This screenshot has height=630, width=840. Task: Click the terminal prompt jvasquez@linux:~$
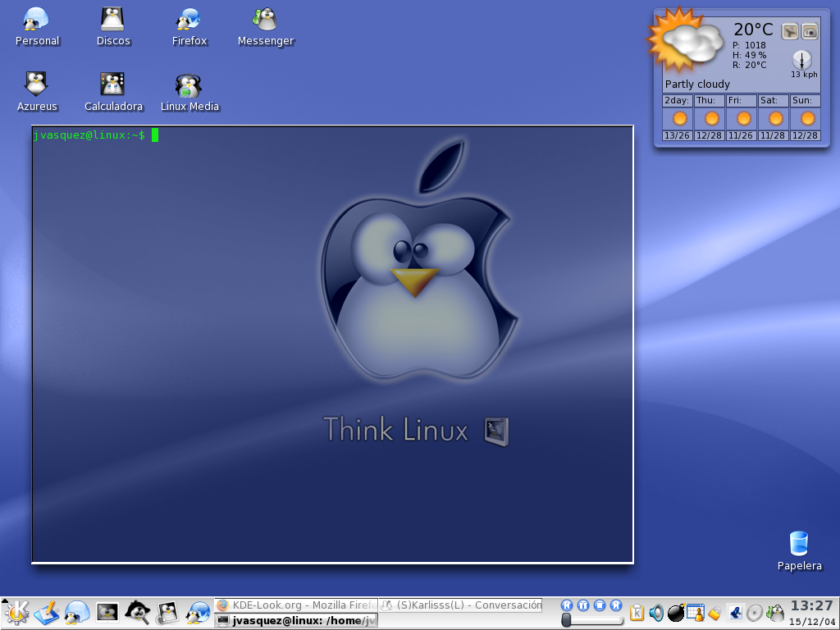89,135
